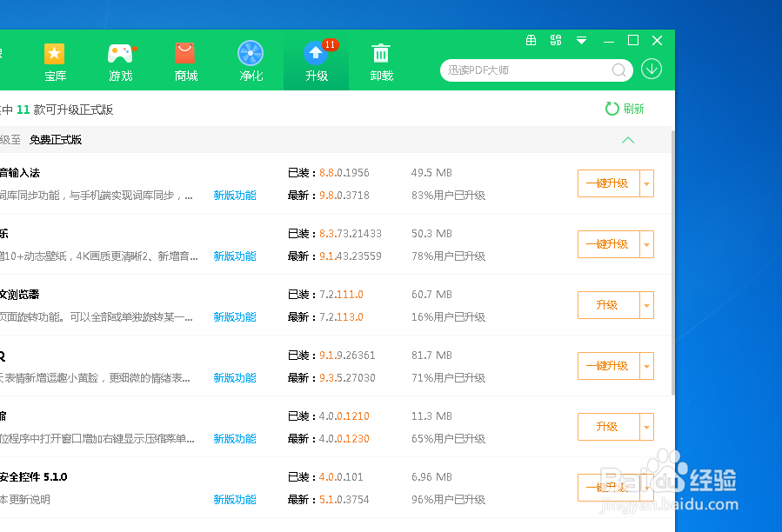The width and height of the screenshot is (782, 532).
Task: Open the download manager arrow icon
Action: (652, 70)
